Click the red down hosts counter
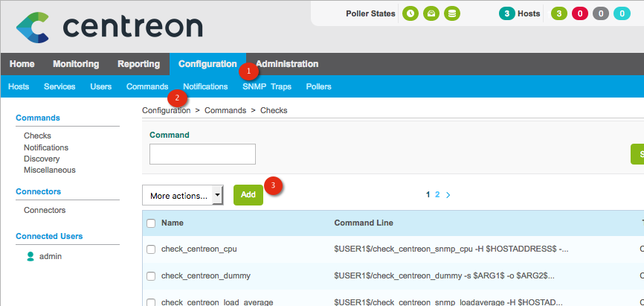Viewport: 644px width, 306px height. coord(579,13)
